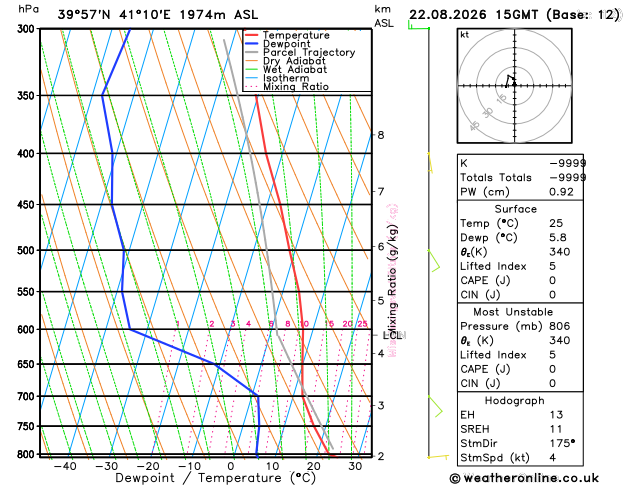Viewport: 629px width, 486px height.
Task: Click the green wind barb at 300 hPa
Action: [x=418, y=26]
